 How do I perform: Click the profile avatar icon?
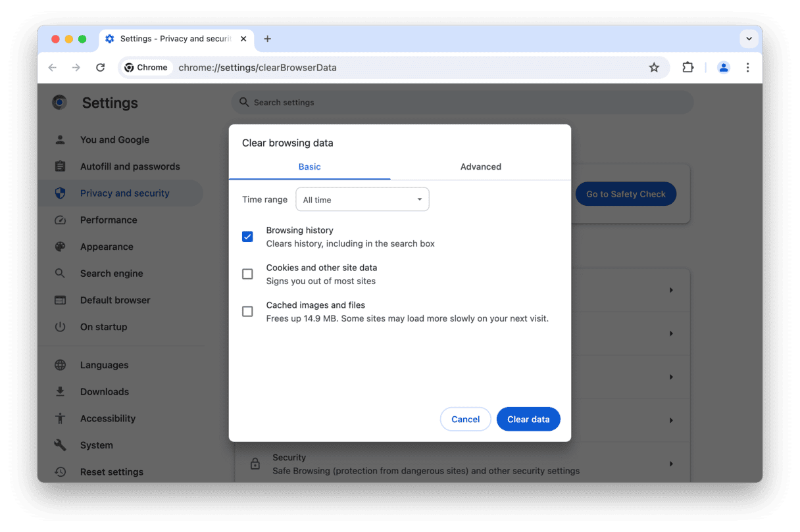point(723,67)
